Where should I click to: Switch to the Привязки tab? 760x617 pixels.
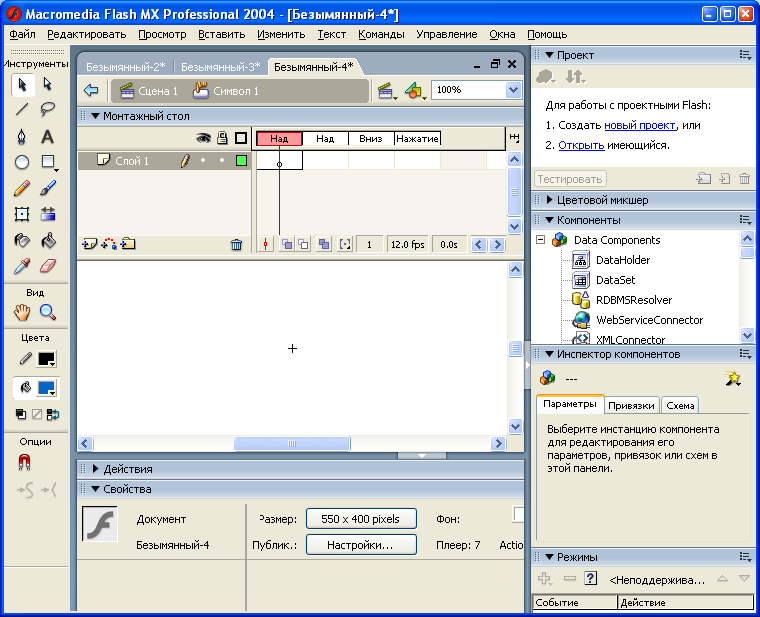[x=631, y=406]
